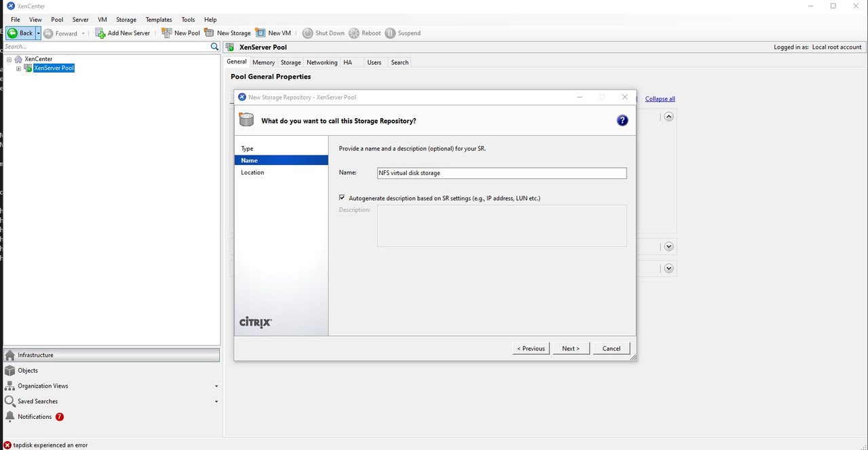Collapse the first properties section chevron
The image size is (868, 450).
(x=669, y=117)
